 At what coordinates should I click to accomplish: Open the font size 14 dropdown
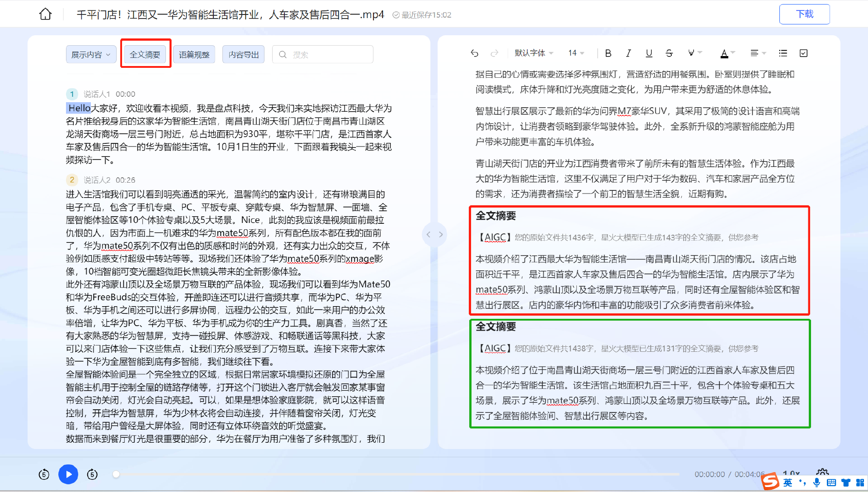coord(576,53)
